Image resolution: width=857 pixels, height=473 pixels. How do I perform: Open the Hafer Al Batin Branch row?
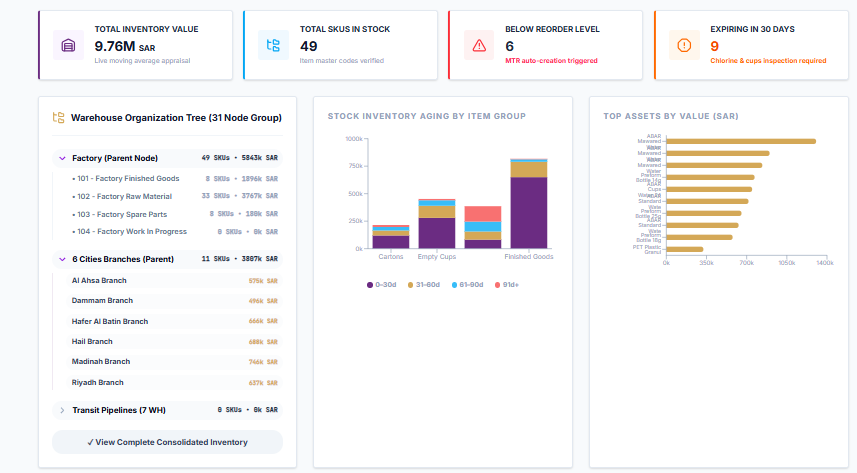[x=172, y=321]
